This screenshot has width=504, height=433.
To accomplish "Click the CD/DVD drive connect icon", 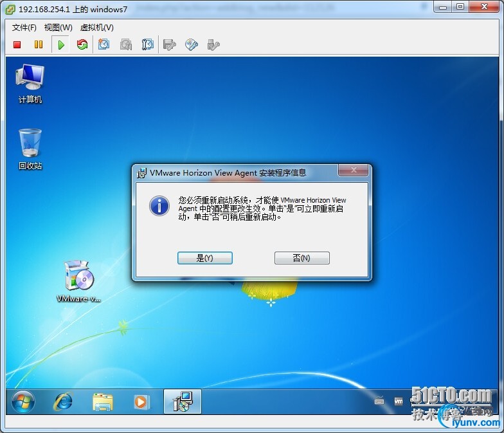I will [192, 45].
